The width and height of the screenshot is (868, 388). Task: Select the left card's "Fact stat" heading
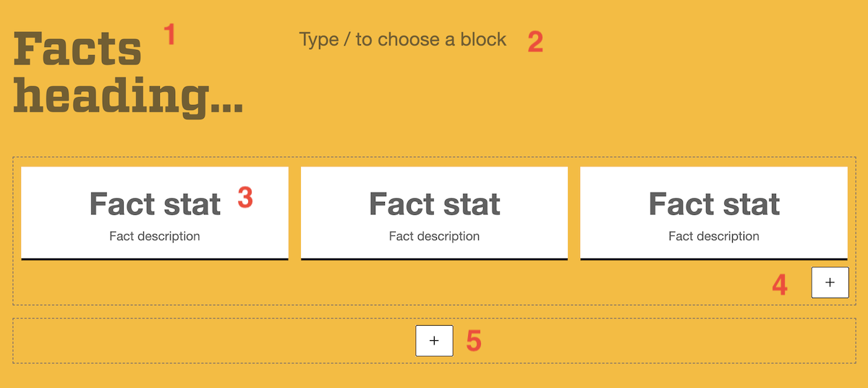pos(155,204)
